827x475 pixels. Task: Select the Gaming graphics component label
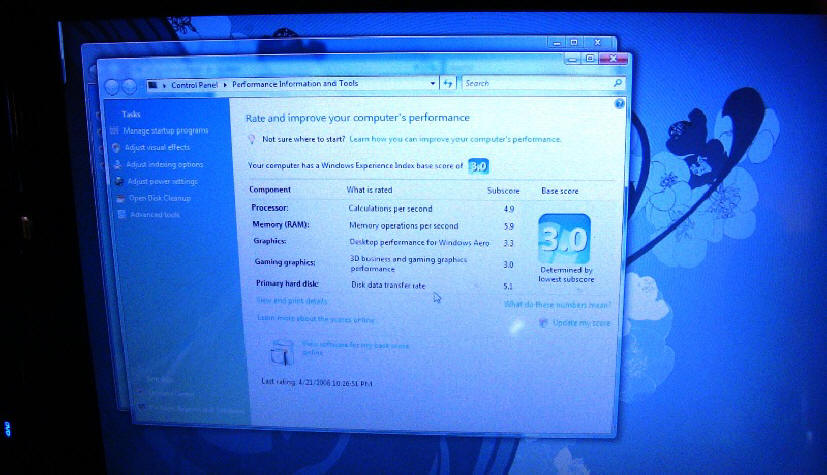285,262
